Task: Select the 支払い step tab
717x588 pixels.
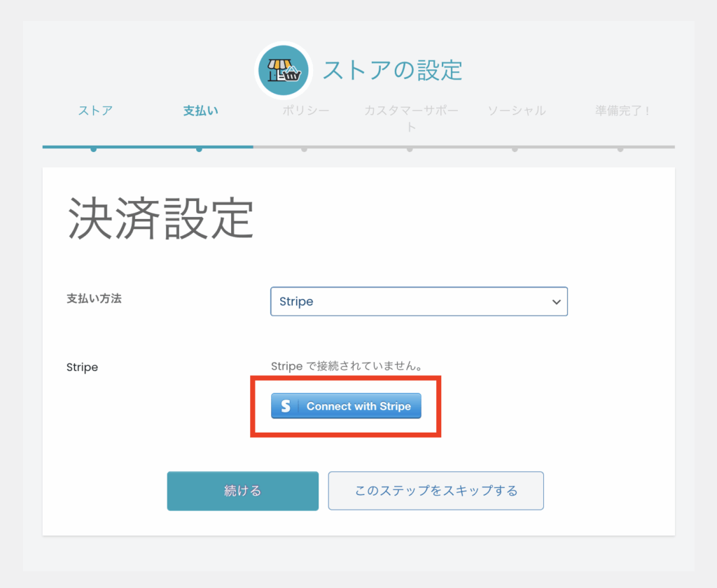Action: click(x=200, y=111)
